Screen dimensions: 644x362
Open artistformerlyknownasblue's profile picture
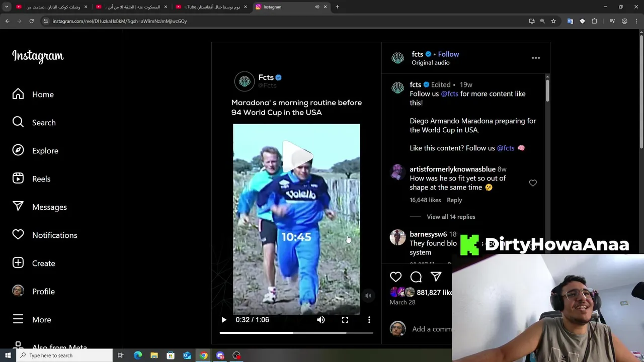pos(397,172)
